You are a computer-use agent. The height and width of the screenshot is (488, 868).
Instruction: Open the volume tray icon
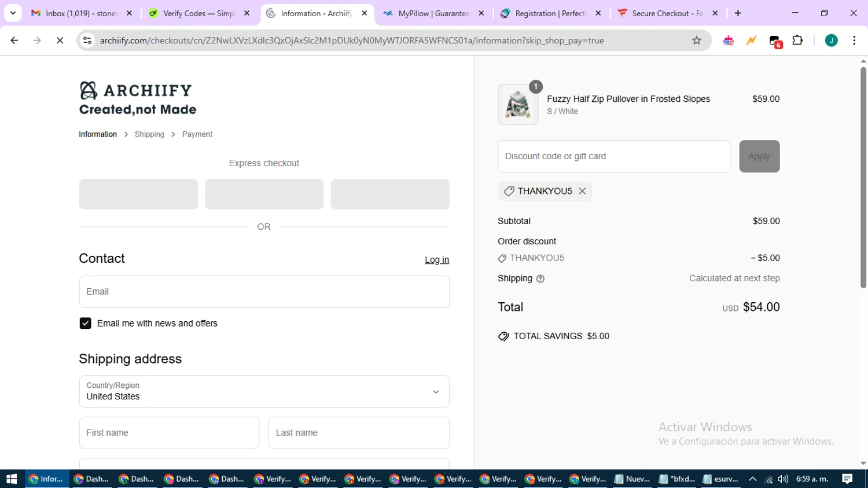pos(783,479)
